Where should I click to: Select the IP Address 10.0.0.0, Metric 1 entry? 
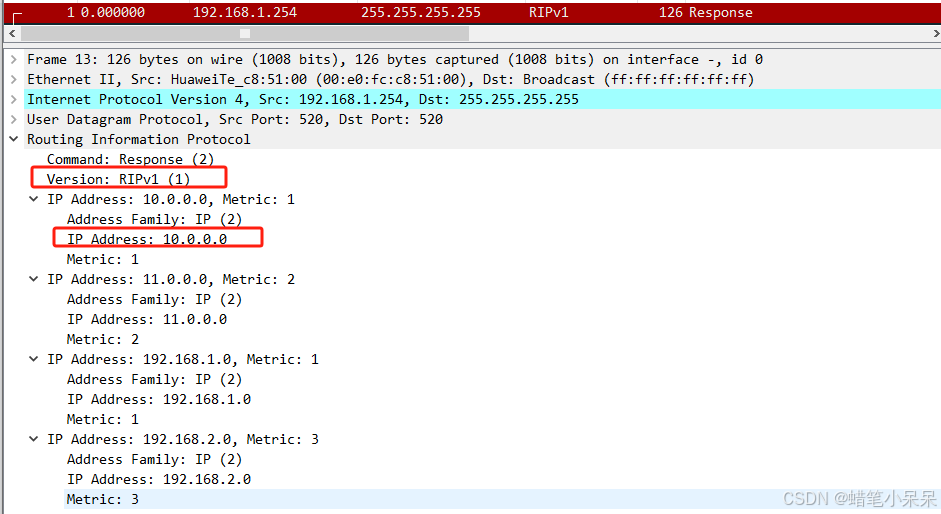click(171, 199)
